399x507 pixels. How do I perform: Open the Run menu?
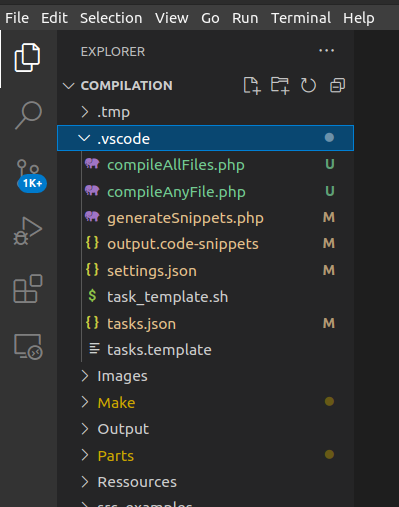[245, 18]
